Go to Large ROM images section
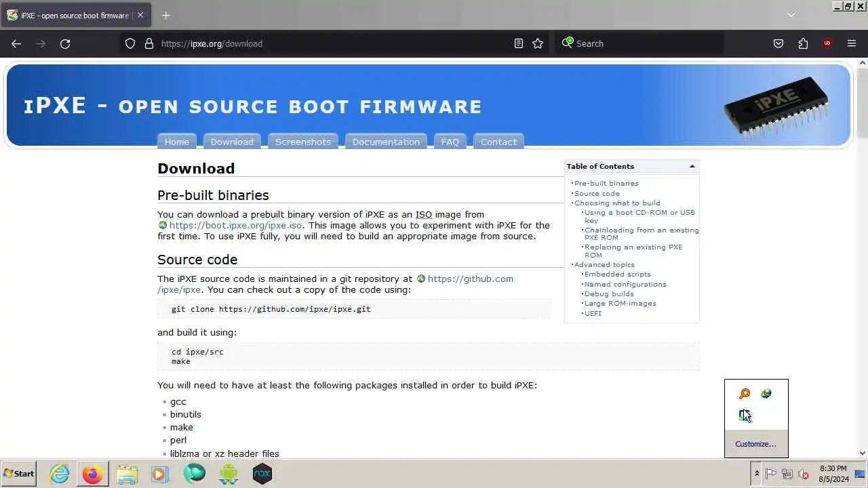868x488 pixels. point(620,303)
